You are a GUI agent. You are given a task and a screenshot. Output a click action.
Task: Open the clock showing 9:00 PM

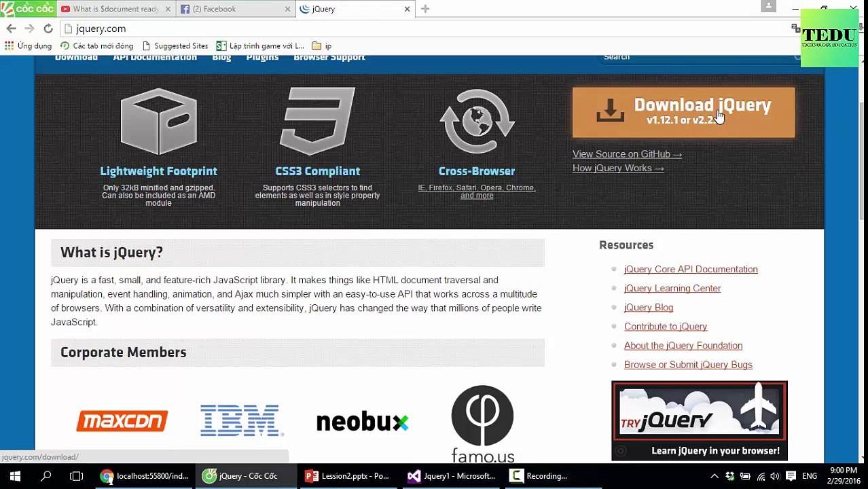tap(845, 476)
